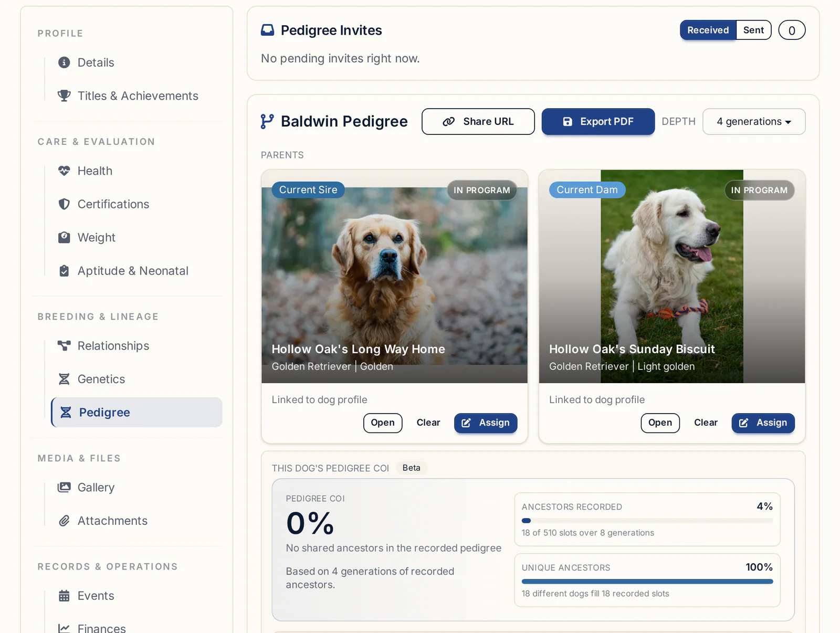Click the heartbeat icon next to Health
Screen dimensions: 840x633
tap(64, 171)
